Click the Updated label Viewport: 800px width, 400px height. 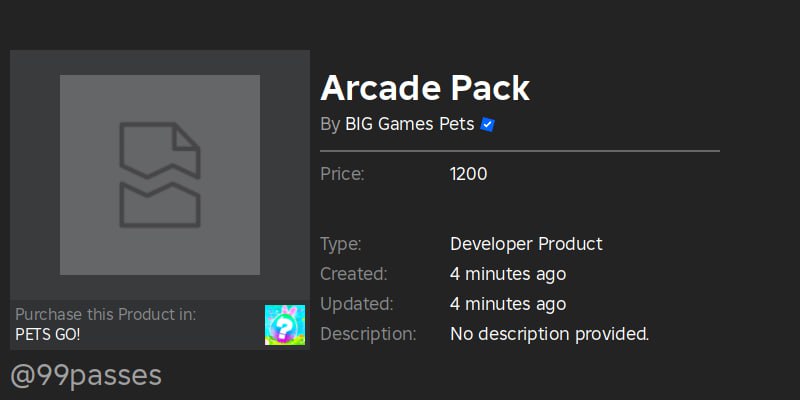(357, 305)
